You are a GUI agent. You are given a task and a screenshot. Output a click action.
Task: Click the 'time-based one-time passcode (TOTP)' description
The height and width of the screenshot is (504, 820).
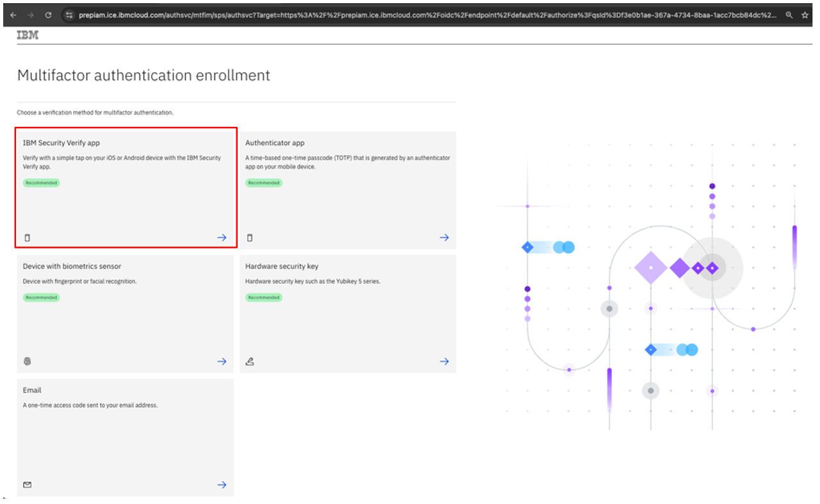click(348, 162)
